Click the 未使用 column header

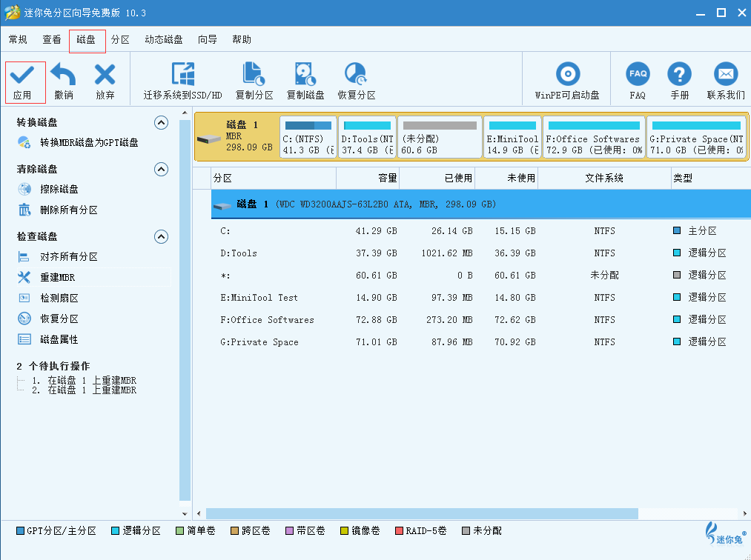point(506,179)
